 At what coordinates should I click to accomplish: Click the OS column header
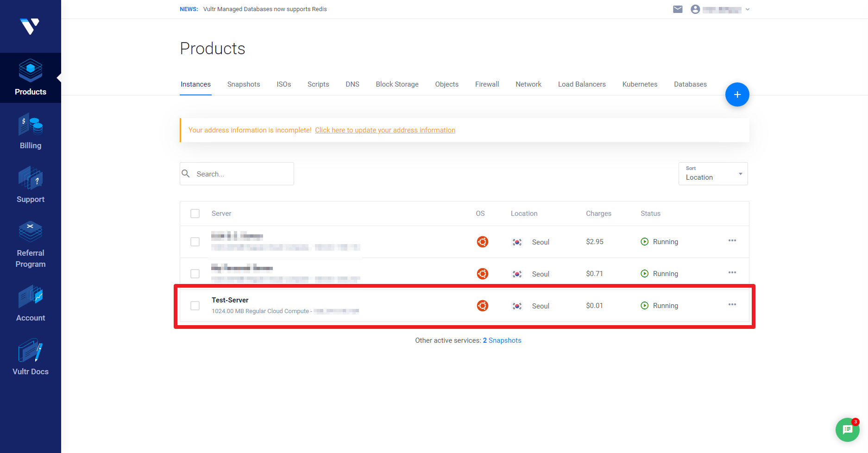(x=480, y=214)
